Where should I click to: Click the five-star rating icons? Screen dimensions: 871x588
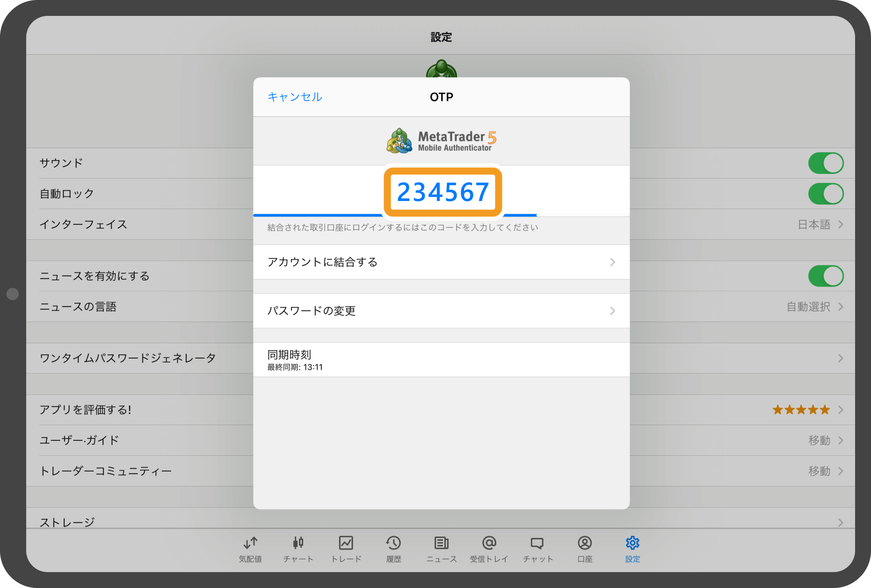801,410
